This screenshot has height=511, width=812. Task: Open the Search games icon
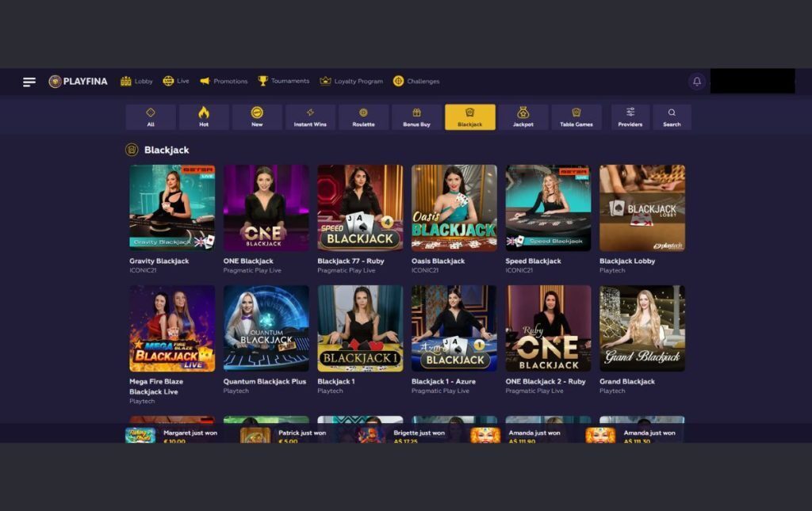pyautogui.click(x=672, y=117)
